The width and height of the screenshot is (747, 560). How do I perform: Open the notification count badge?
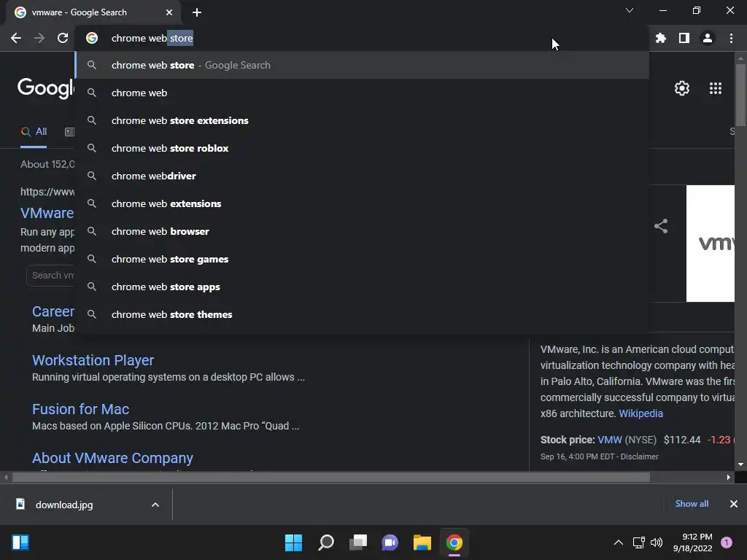coord(726,542)
